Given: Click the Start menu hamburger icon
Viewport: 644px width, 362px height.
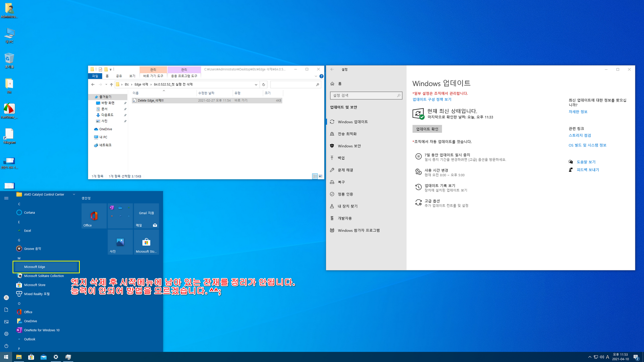Looking at the screenshot, I should 6,198.
